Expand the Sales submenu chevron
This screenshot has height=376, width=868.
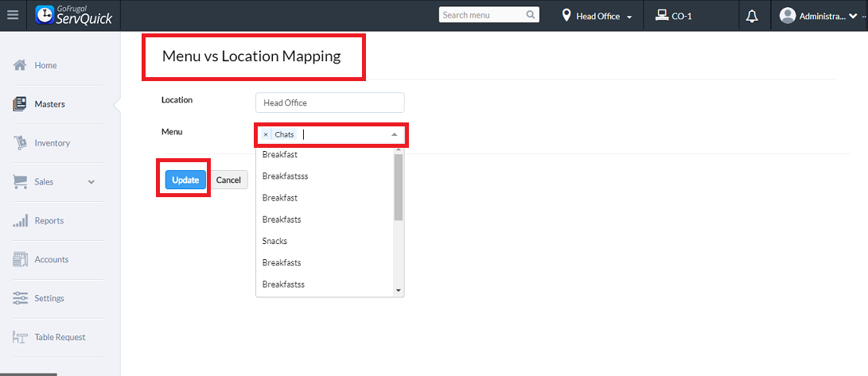pos(91,182)
